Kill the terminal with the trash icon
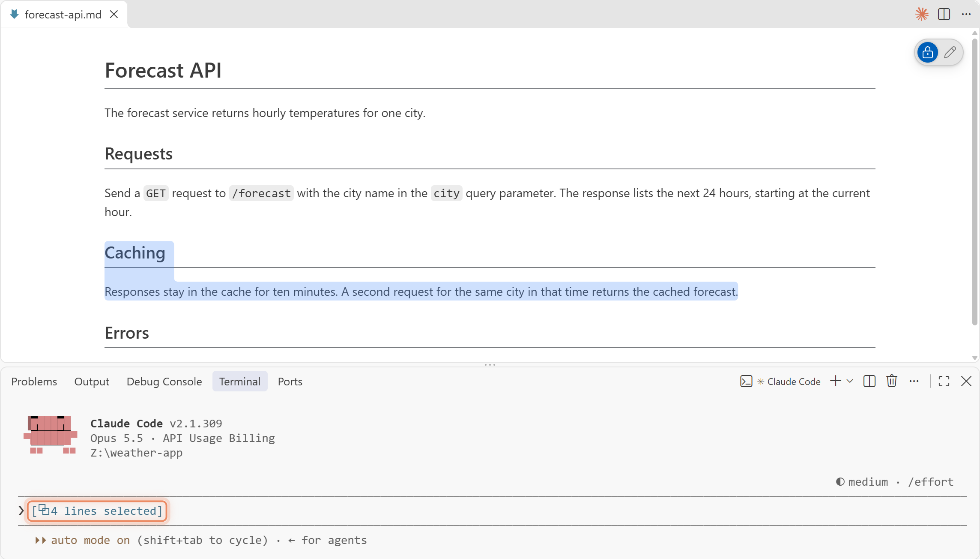Viewport: 980px width, 559px height. (x=892, y=381)
